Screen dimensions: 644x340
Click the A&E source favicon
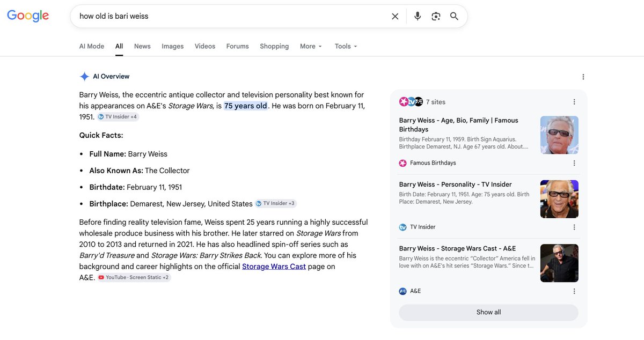coord(403,291)
